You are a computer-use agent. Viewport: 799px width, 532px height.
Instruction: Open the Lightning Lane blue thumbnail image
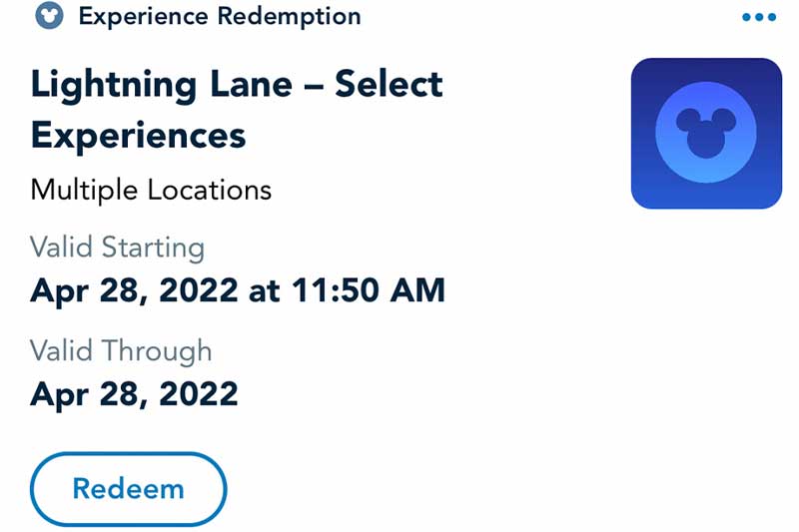(x=706, y=134)
